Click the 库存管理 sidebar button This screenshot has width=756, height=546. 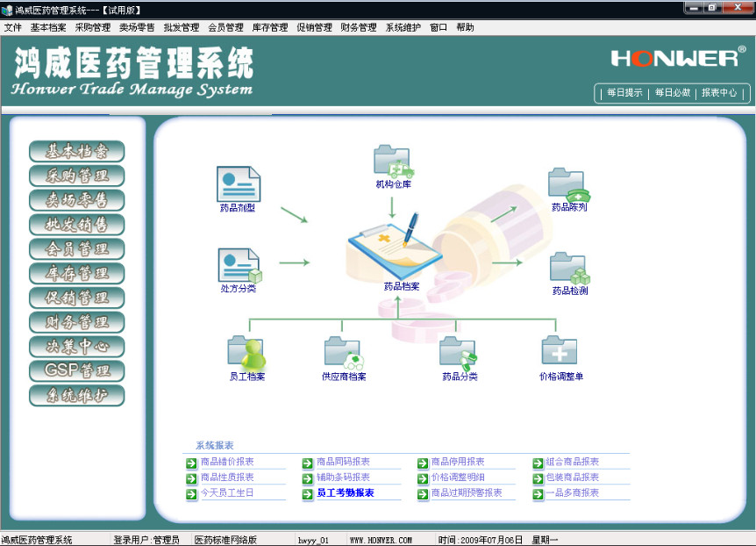[77, 273]
